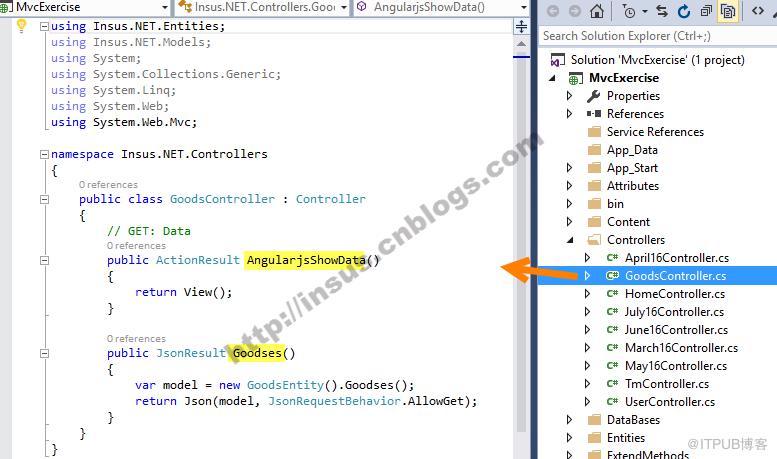Click the TmController.cs C# file icon

coord(612,384)
